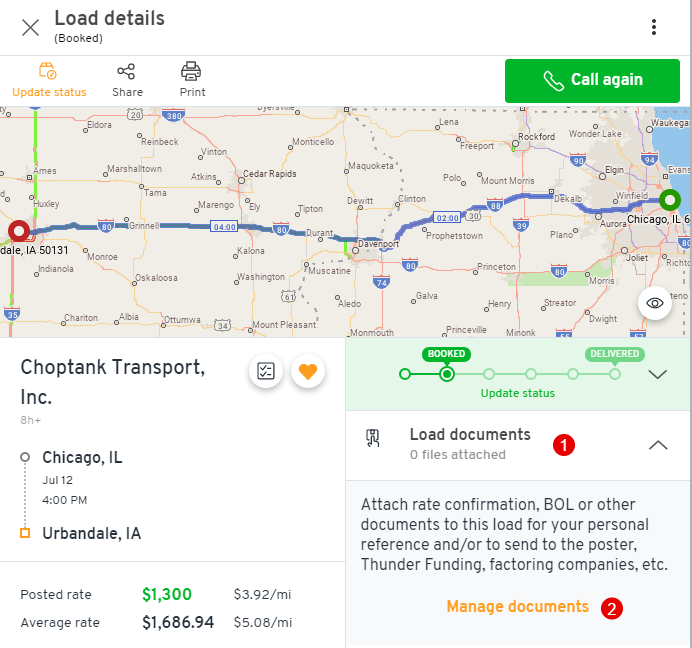Select the Booked status step circle

447,374
